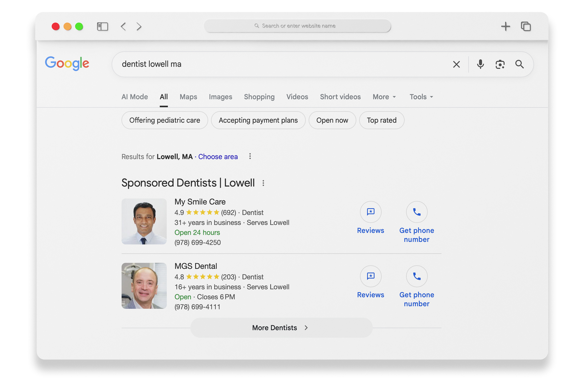Toggle the Top rated filter
Screen dimensions: 588x379
pyautogui.click(x=381, y=120)
